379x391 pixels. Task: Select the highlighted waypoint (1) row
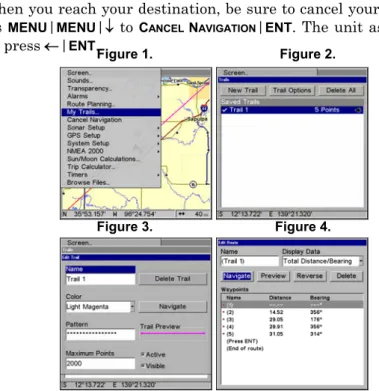292,305
